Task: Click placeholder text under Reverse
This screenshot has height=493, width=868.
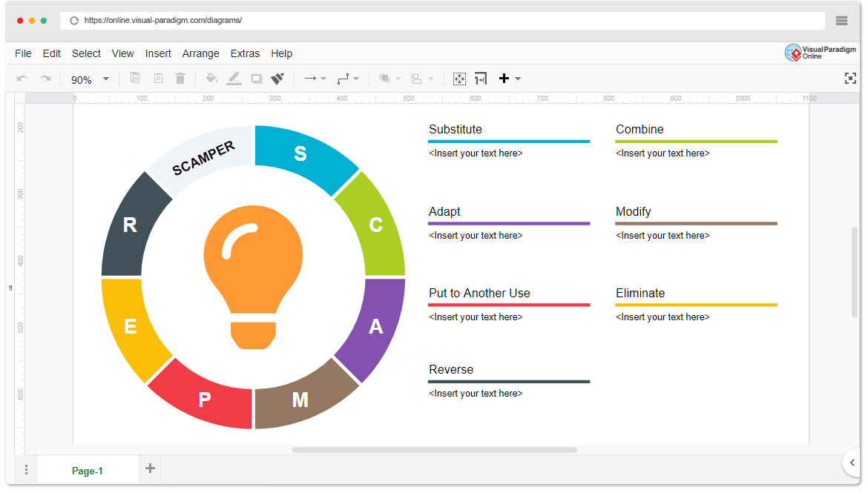Action: [x=476, y=394]
